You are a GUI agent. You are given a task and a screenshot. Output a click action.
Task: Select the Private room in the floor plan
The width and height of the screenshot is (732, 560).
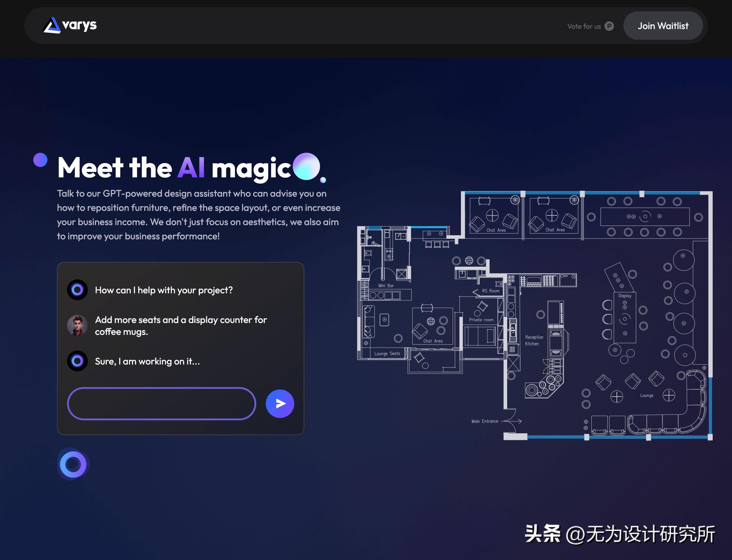(x=481, y=319)
